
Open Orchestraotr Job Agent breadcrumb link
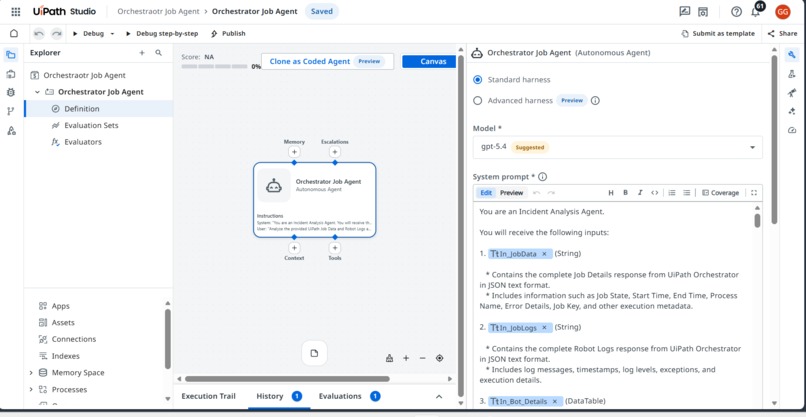coord(157,11)
